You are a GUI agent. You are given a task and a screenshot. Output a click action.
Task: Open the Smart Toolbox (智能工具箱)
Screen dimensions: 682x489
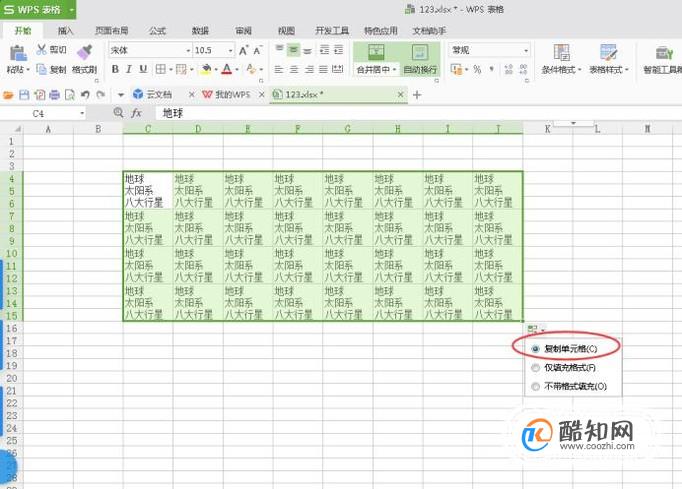tap(663, 59)
